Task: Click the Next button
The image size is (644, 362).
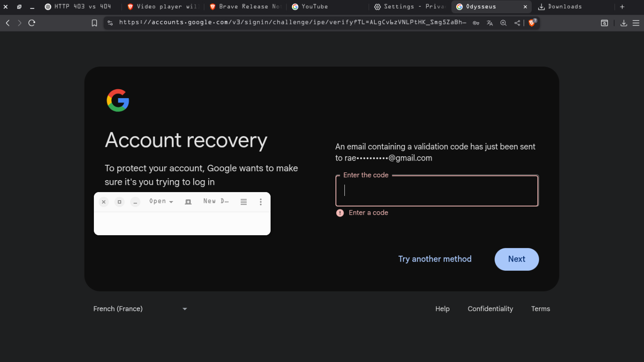Action: tap(517, 259)
